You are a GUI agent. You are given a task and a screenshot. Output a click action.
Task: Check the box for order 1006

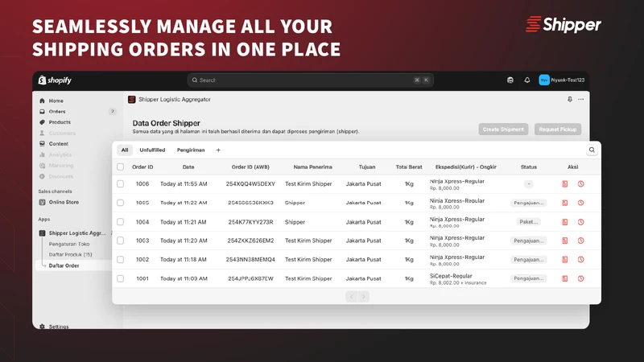click(120, 184)
